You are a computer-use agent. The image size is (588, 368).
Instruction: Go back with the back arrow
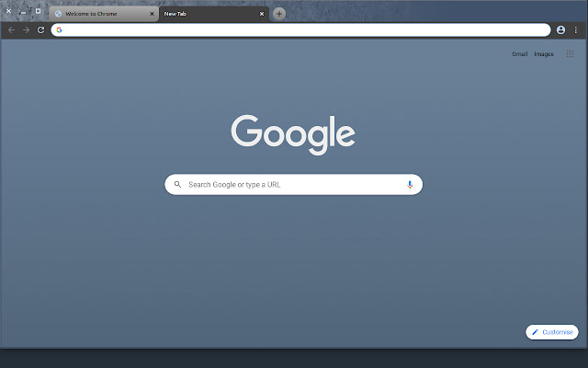pyautogui.click(x=12, y=30)
